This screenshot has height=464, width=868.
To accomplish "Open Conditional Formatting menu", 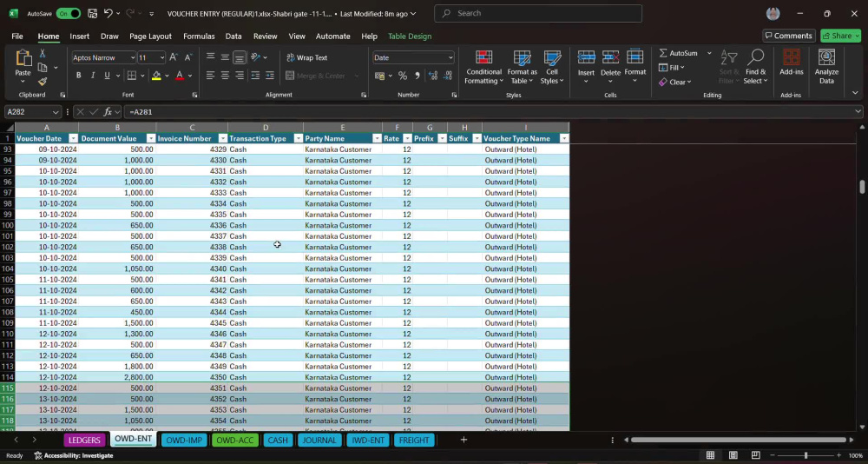I will click(483, 68).
